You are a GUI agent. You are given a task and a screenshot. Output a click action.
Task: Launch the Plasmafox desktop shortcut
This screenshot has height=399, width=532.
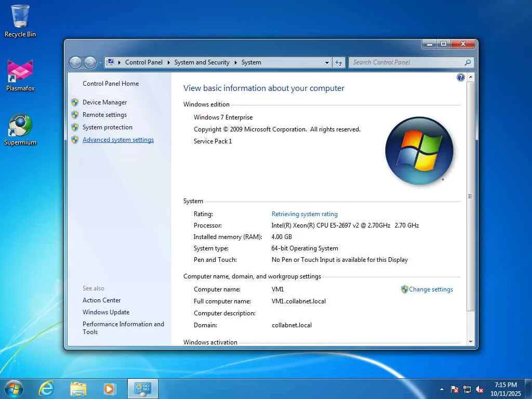(x=20, y=75)
